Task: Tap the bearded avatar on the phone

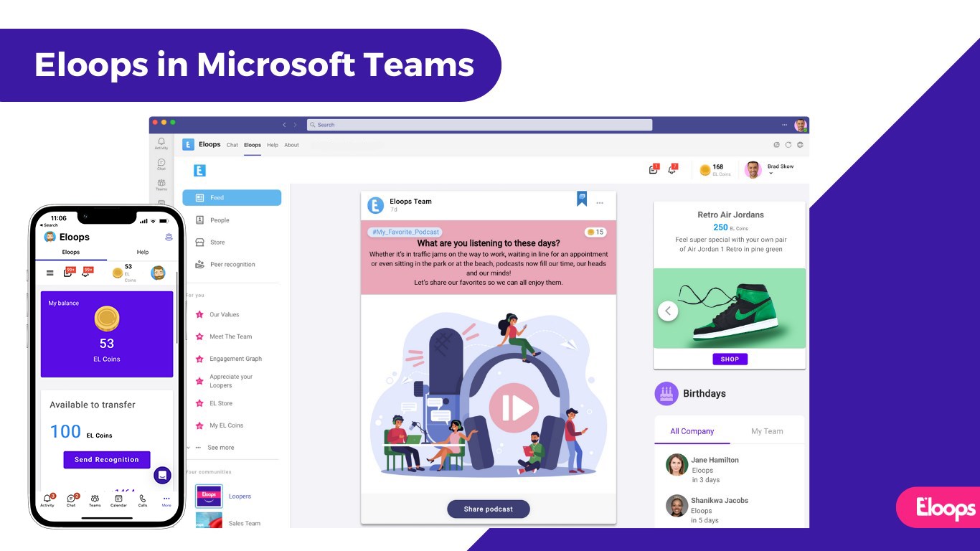Action: click(x=158, y=273)
